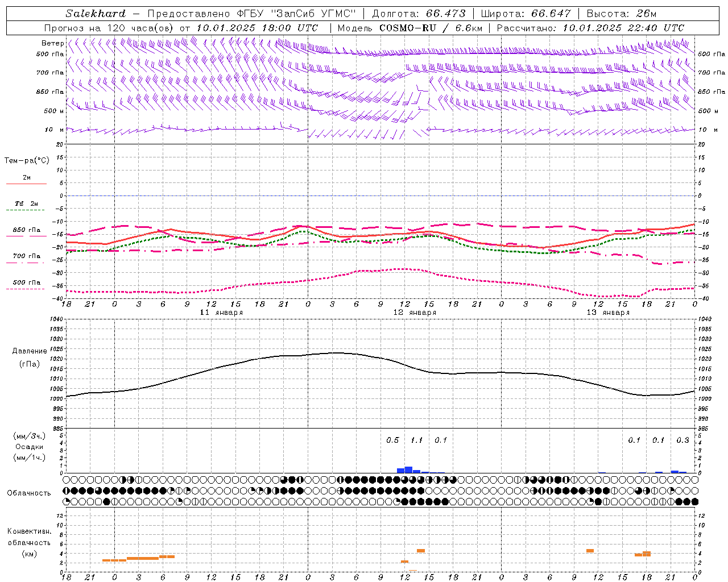Screen dimensions: 728x582
Task: Select the 11 января date label
Action: 221,313
